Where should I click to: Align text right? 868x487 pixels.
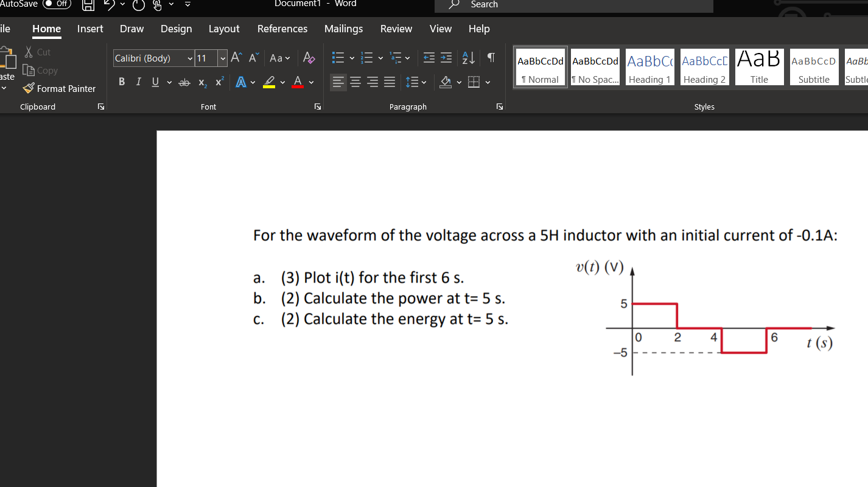pos(373,82)
